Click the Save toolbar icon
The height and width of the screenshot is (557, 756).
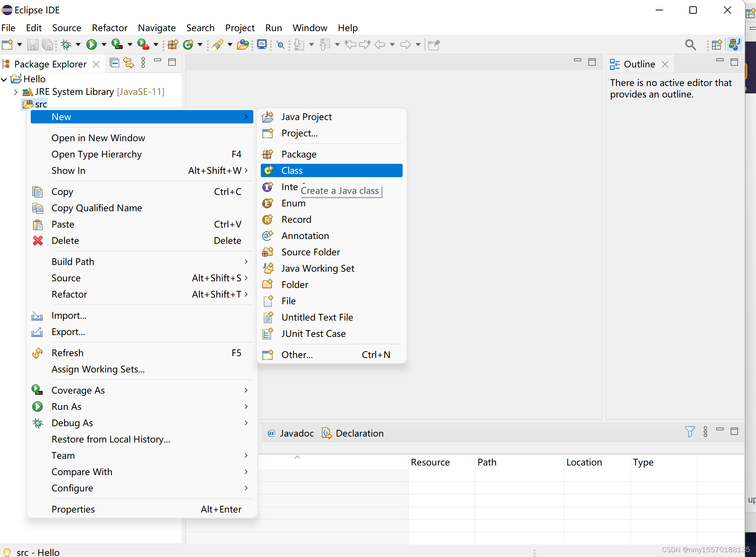coord(33,45)
